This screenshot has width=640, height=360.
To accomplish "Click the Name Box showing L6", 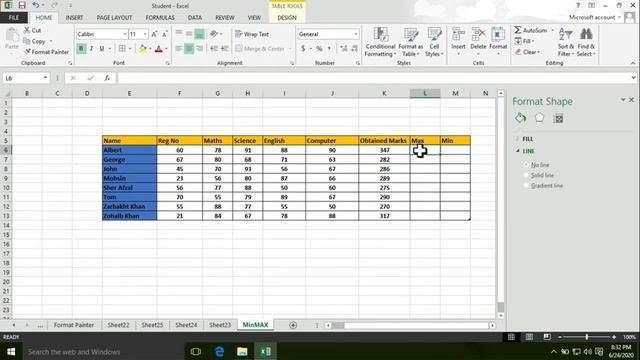I will (x=22, y=78).
